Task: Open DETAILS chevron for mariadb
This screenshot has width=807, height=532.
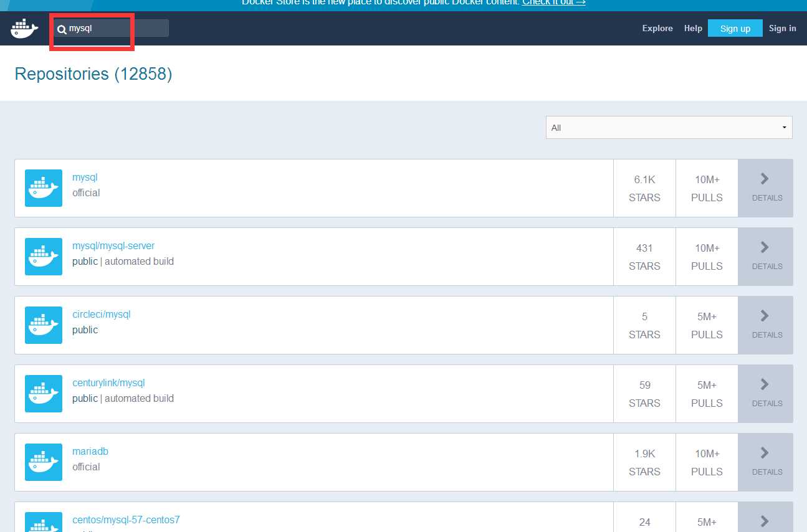Action: click(766, 462)
